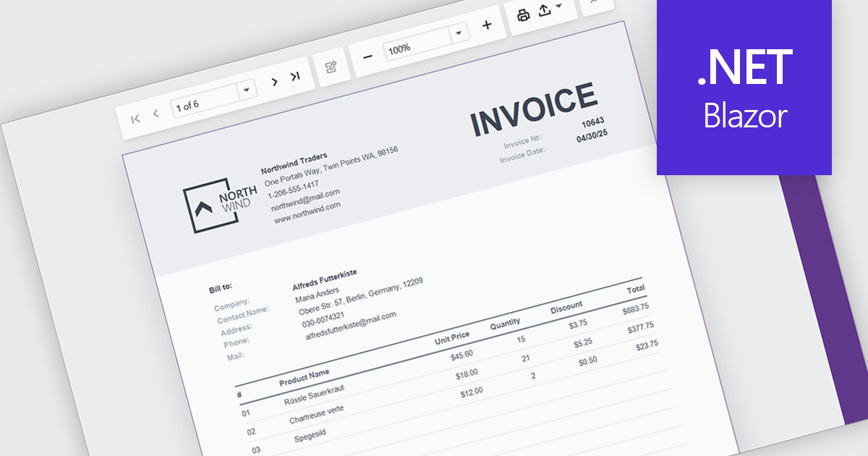Viewport: 868px width, 456px height.
Task: Go to the previous page
Action: [156, 114]
